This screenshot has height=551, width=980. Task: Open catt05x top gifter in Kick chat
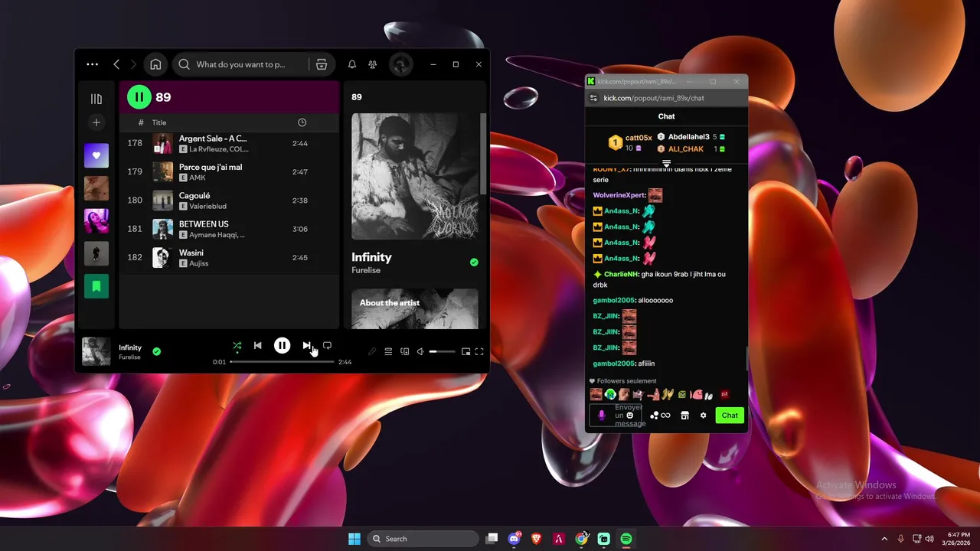639,138
